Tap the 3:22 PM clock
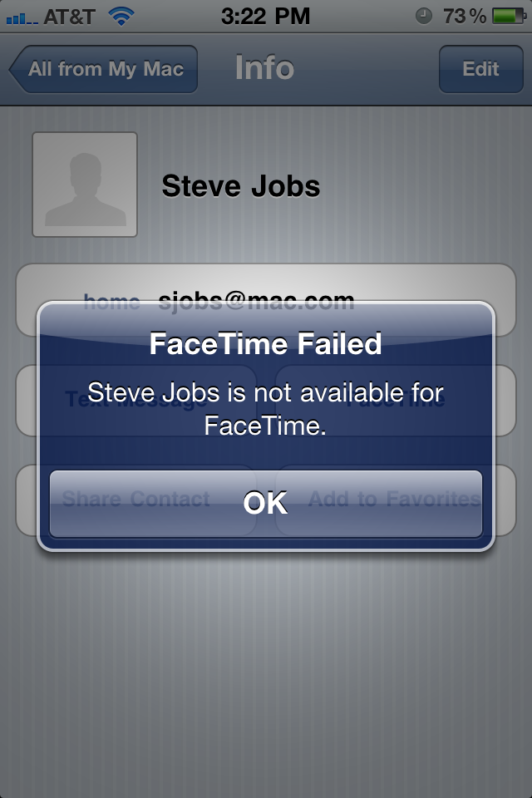This screenshot has height=798, width=532. coord(265,17)
